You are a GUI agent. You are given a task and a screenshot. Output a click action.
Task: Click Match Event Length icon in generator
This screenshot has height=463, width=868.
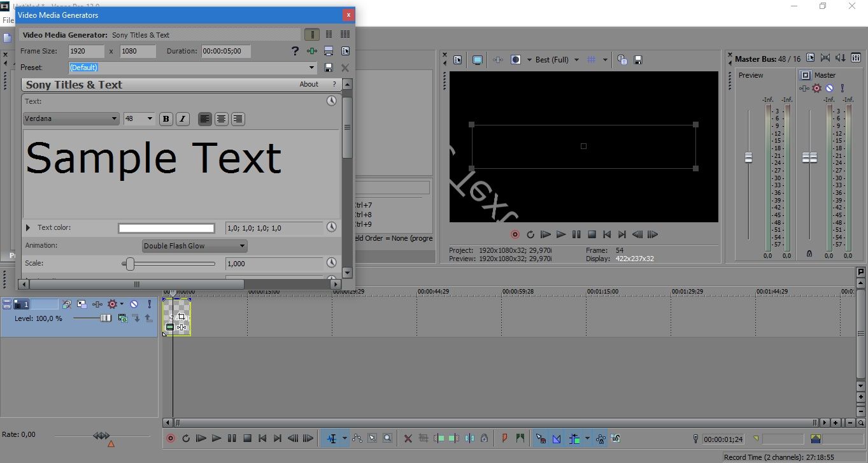coord(329,51)
